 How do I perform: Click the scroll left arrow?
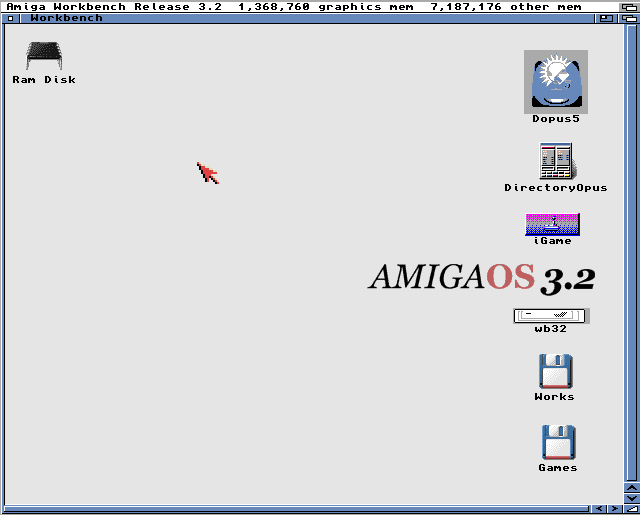pos(599,509)
